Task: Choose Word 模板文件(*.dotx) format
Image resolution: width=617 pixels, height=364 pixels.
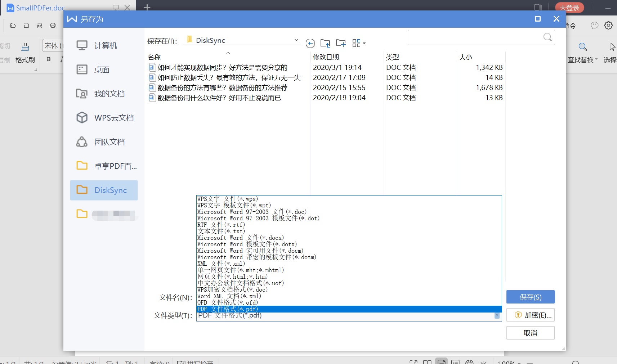Action: 349,244
